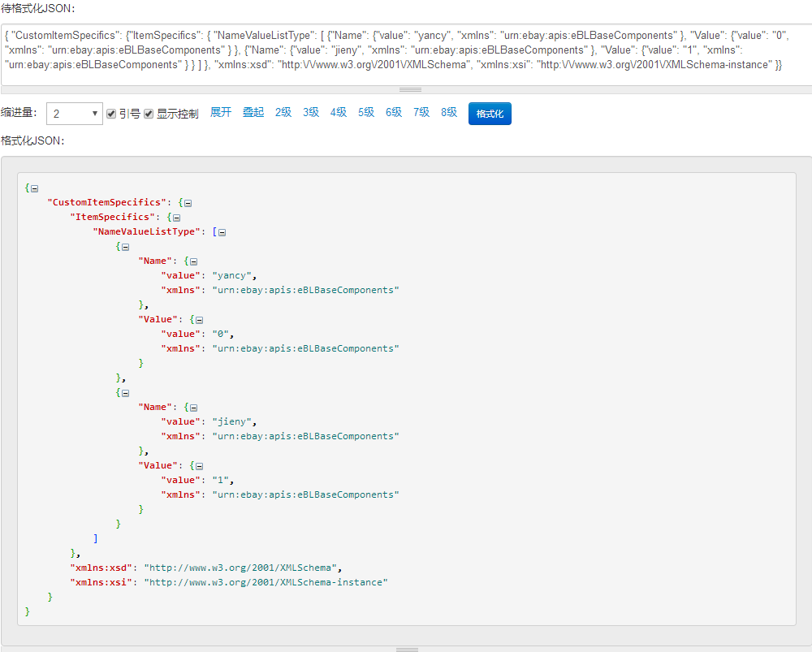Click the "http://www.w3.org/2001/XMLSchema" value of xmlns:xsd
Viewport: 812px width, 652px height.
(240, 568)
